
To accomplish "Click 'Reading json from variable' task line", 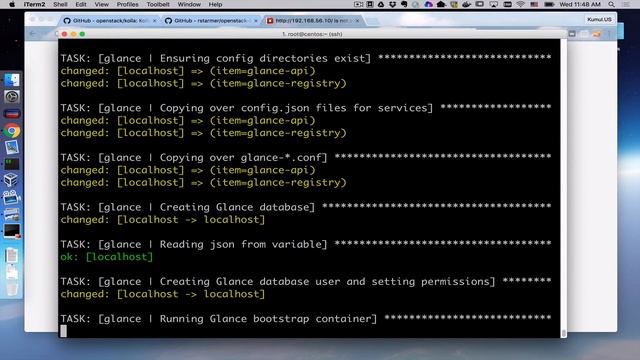I will (x=306, y=244).
